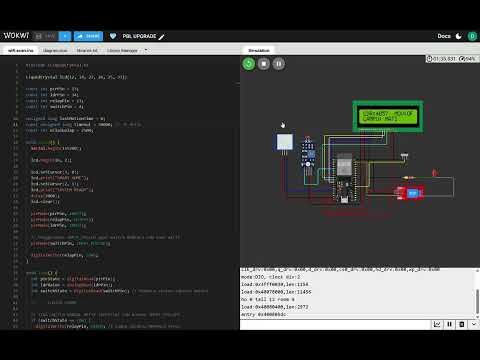Click the heart like icon
Viewport: 480px width, 360px height.
coord(113,36)
